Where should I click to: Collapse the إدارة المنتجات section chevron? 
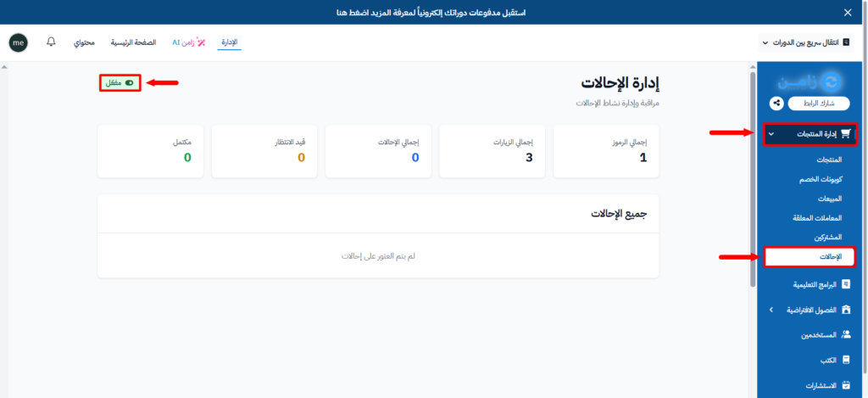[x=771, y=134]
